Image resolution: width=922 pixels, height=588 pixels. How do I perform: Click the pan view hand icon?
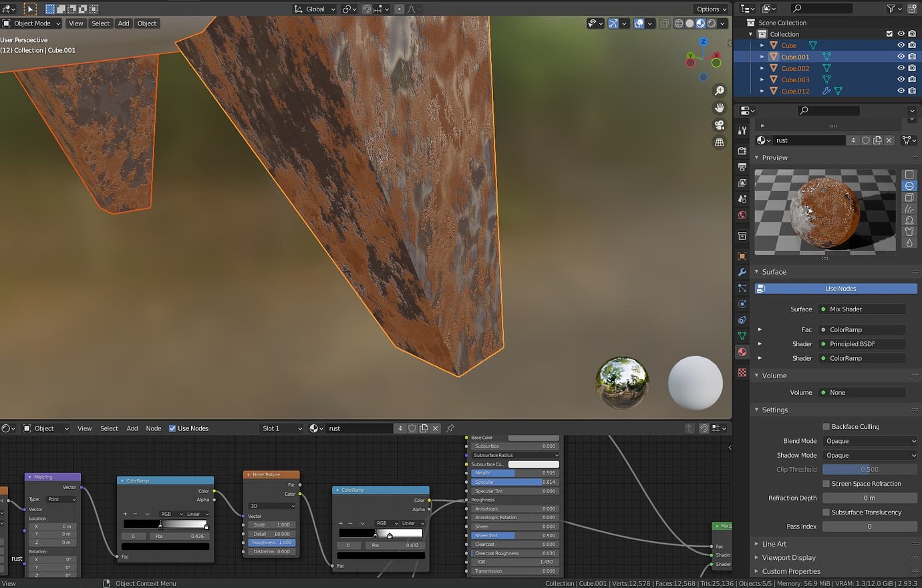[720, 108]
